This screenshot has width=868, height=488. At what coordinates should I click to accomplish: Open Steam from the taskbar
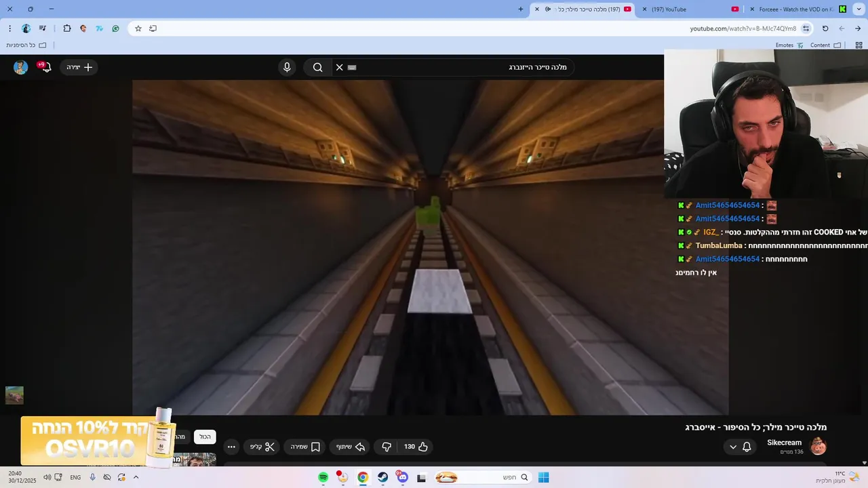coord(382,477)
